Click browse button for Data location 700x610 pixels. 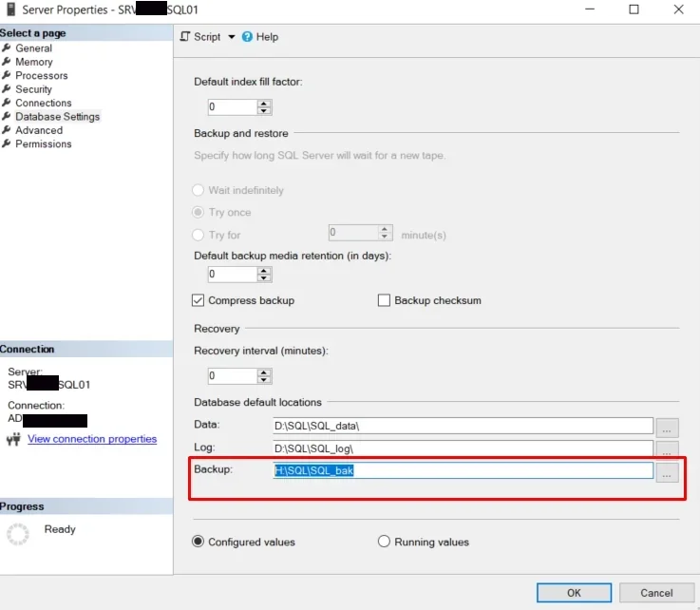667,427
